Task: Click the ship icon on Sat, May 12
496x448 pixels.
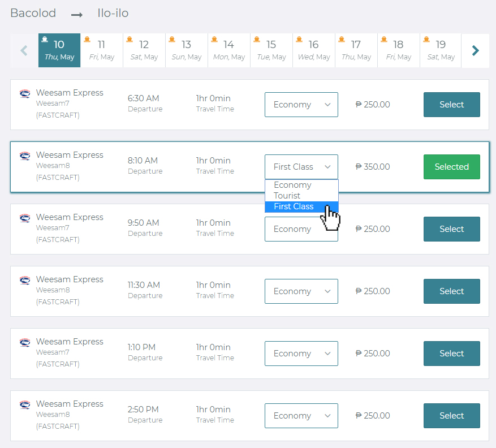Action: (x=130, y=39)
